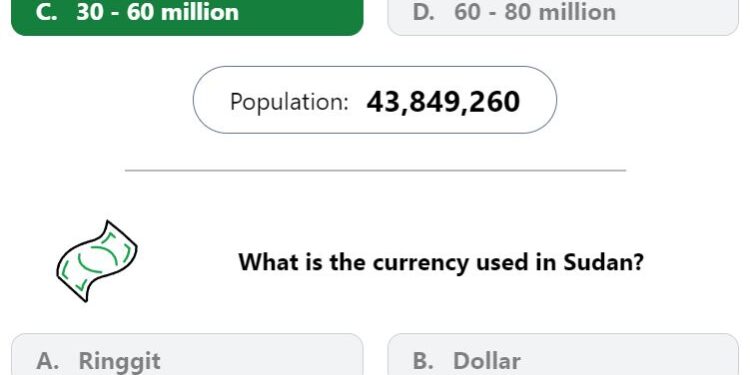Screen dimensions: 750x375
Task: Click the question 'What is the currency used in Sudan?'
Action: (x=441, y=262)
